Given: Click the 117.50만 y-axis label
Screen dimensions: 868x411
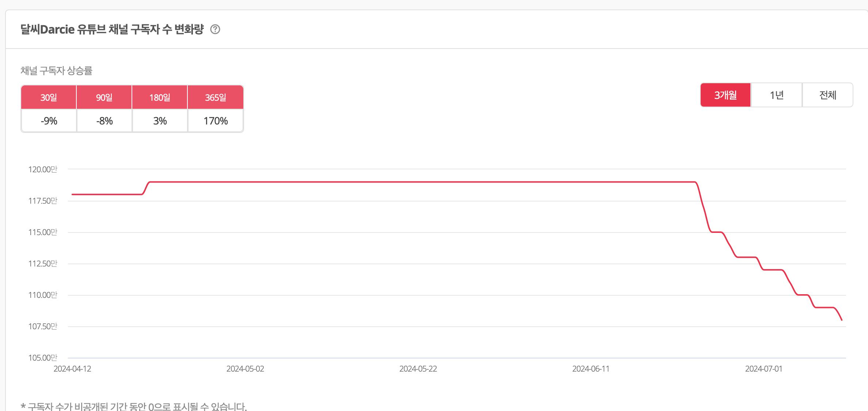Looking at the screenshot, I should coord(43,201).
